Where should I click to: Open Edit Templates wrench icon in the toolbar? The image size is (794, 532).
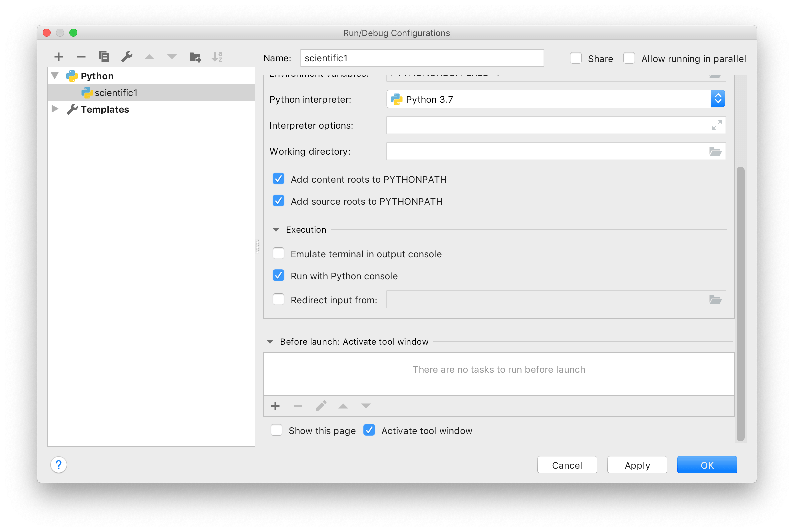(x=127, y=57)
